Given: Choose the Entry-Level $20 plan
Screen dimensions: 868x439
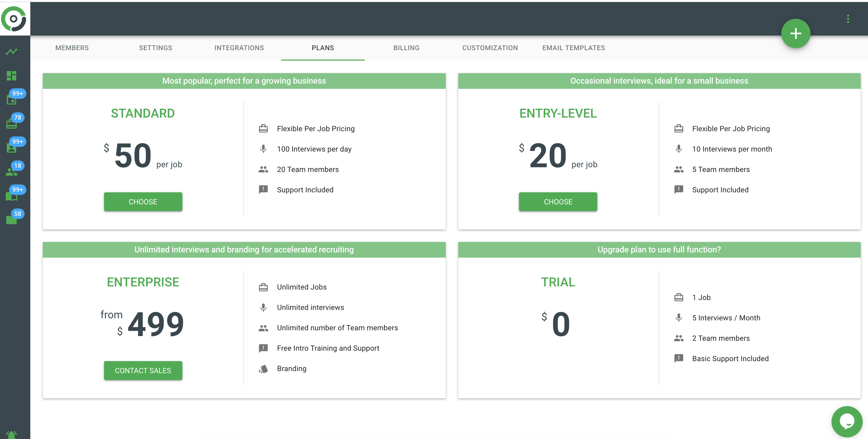Looking at the screenshot, I should 558,202.
